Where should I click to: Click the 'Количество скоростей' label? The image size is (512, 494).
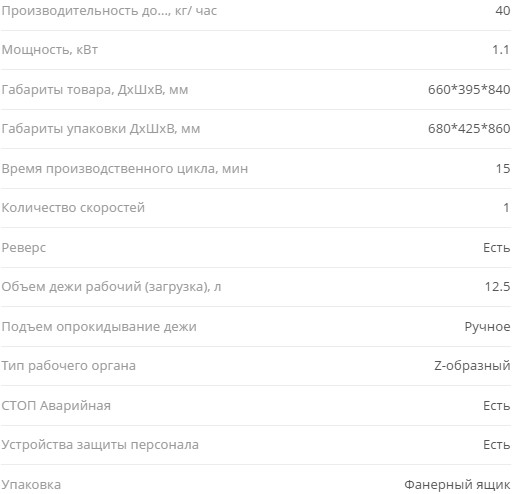point(73,208)
